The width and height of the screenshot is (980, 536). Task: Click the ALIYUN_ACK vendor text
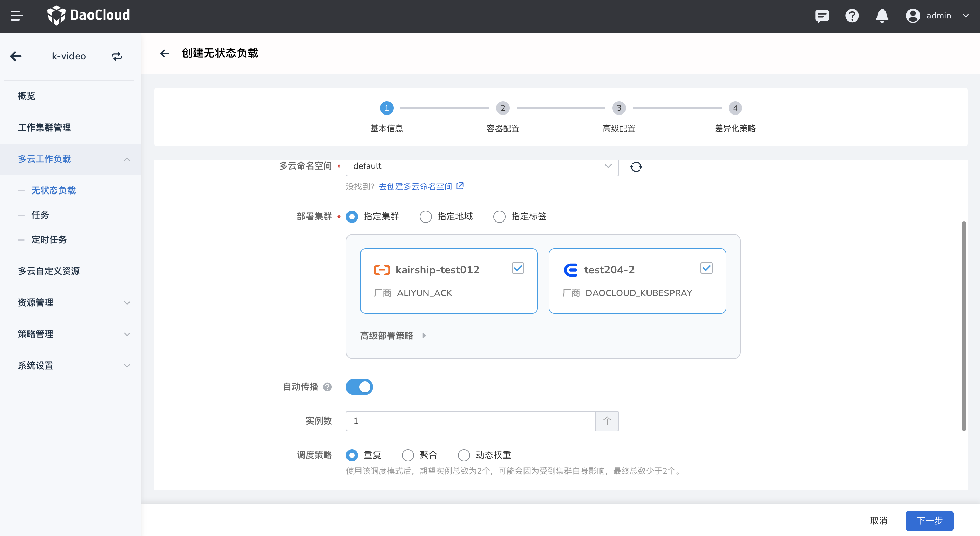coord(425,293)
